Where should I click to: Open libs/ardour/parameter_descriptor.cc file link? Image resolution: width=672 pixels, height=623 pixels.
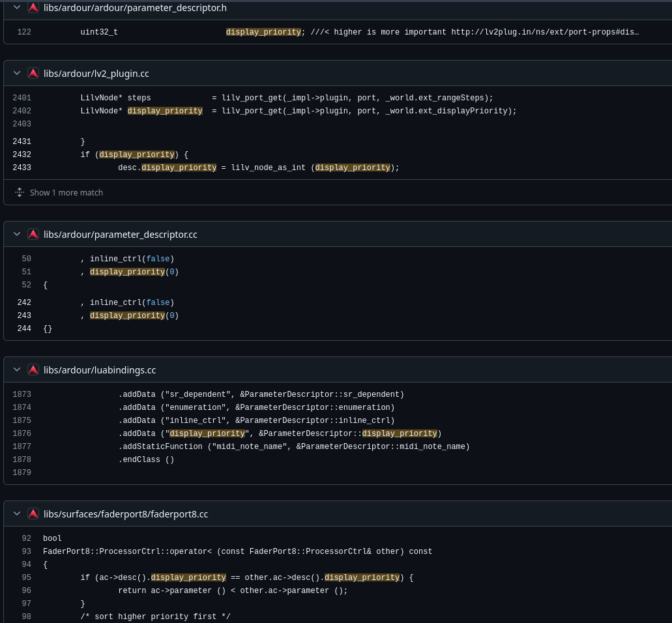[x=120, y=234]
